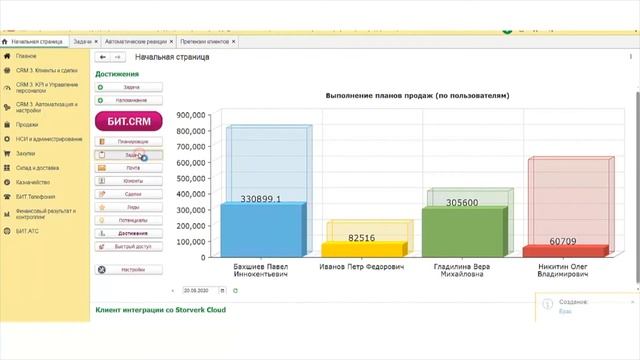The image size is (640, 360).
Task: Click the chart title Выполнение планов продаж
Action: point(417,96)
